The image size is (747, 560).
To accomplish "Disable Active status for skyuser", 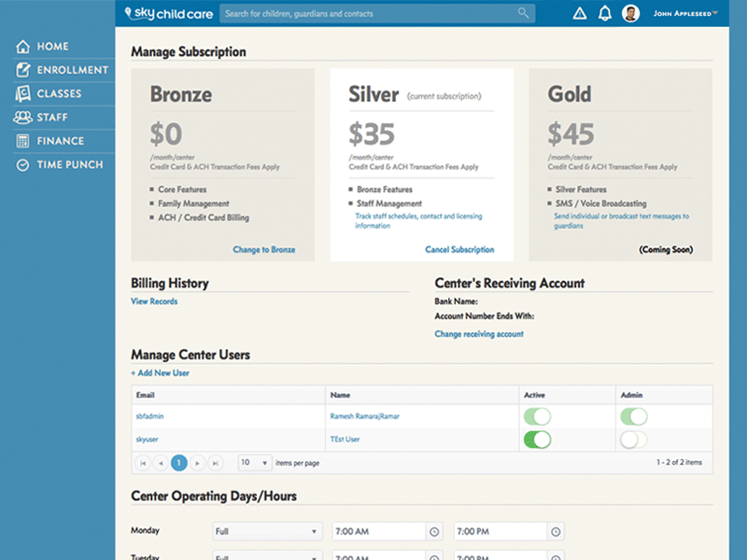I will pyautogui.click(x=539, y=439).
